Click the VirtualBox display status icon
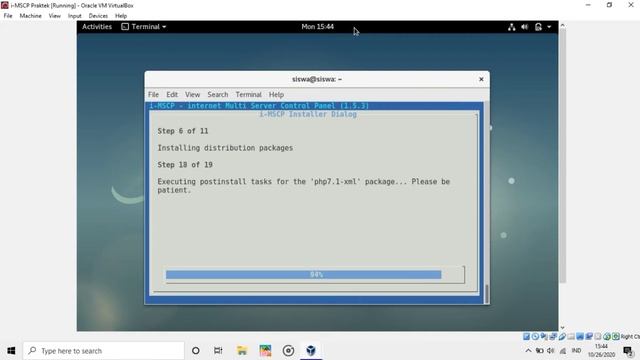 tap(580, 336)
